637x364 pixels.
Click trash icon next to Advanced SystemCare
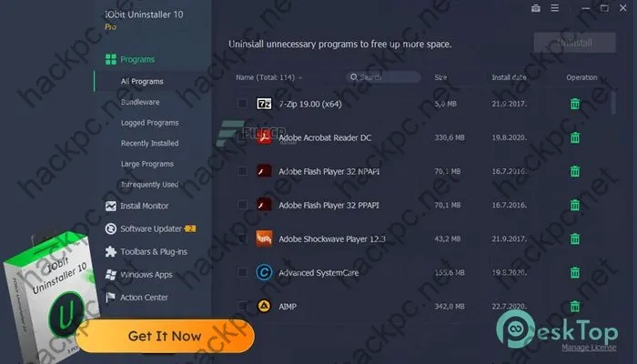click(x=575, y=273)
